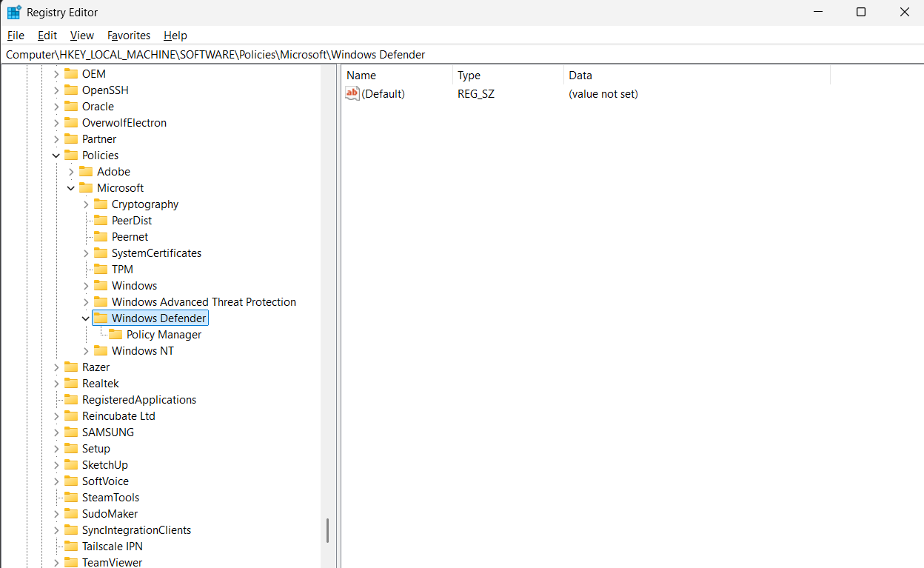Image resolution: width=924 pixels, height=568 pixels.
Task: Click the tree pane vertical scrollbar thumb
Action: pos(327,530)
